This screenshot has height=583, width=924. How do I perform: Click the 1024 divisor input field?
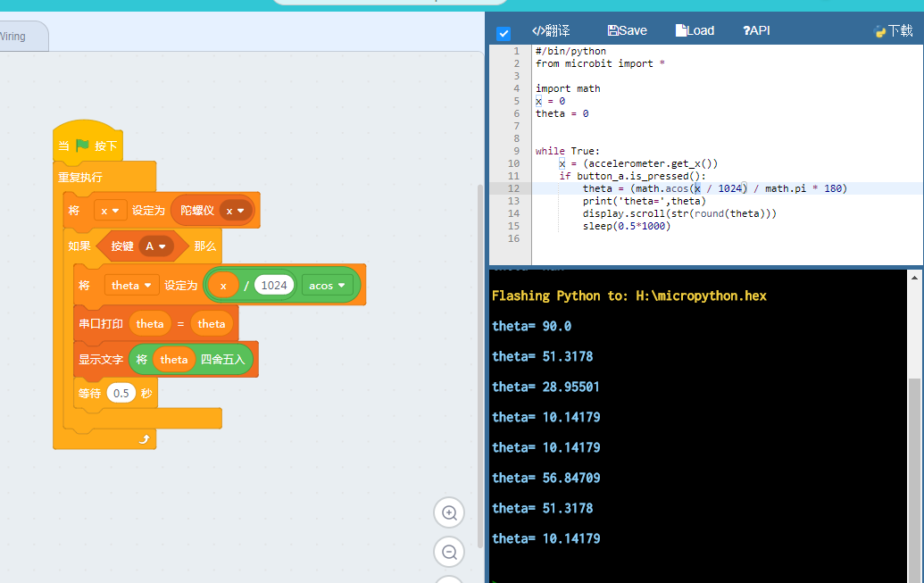point(274,286)
